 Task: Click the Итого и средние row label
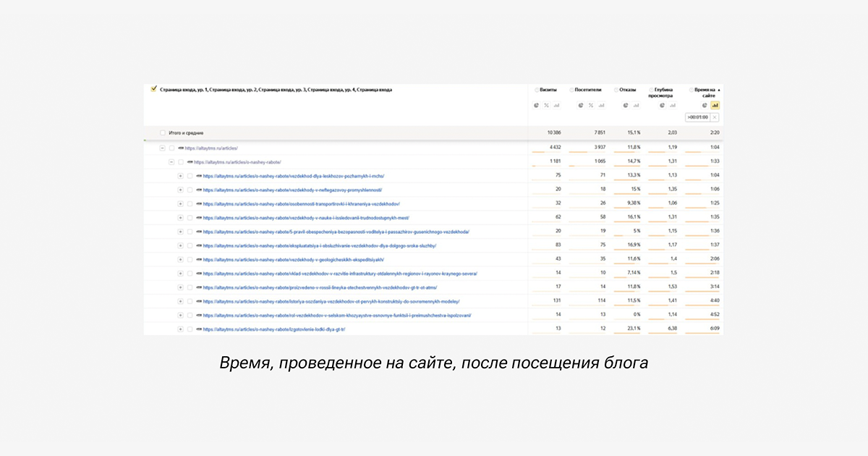186,133
